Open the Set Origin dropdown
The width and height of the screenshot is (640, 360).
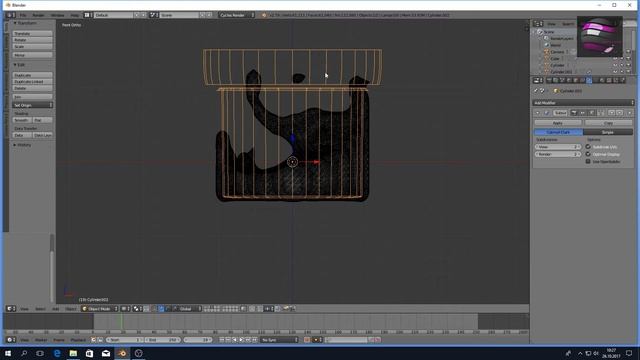(33, 105)
